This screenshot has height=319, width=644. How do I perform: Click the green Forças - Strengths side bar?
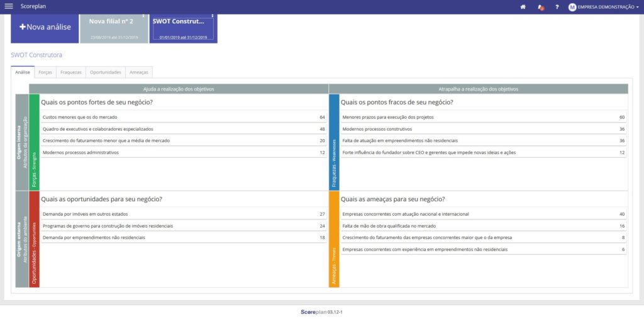[34, 142]
